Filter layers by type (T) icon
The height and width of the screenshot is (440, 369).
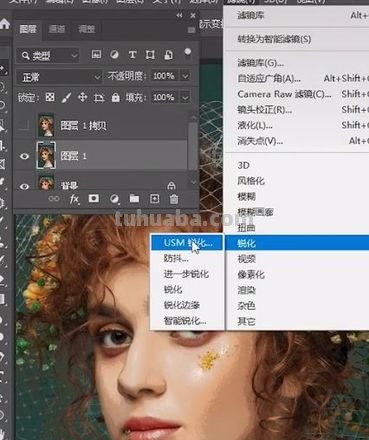132,54
